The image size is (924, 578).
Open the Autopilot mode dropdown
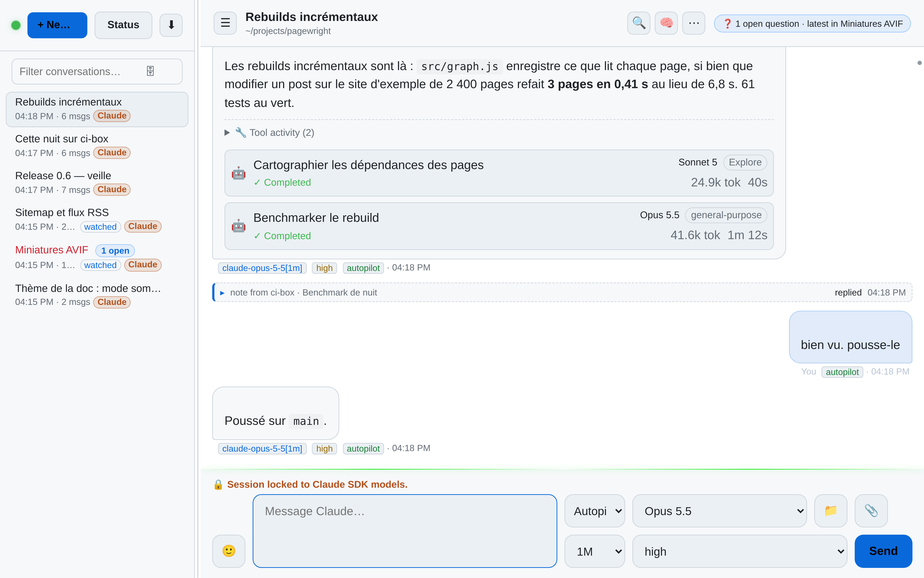click(595, 511)
